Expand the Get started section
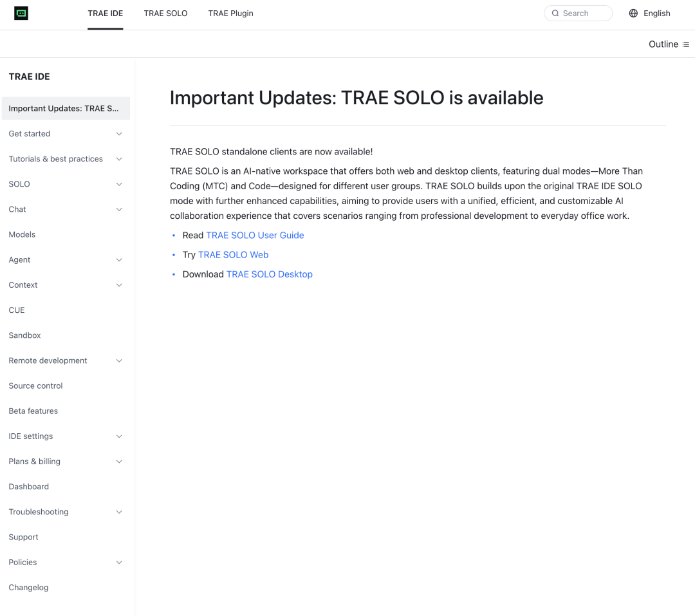The height and width of the screenshot is (616, 695). 119,134
